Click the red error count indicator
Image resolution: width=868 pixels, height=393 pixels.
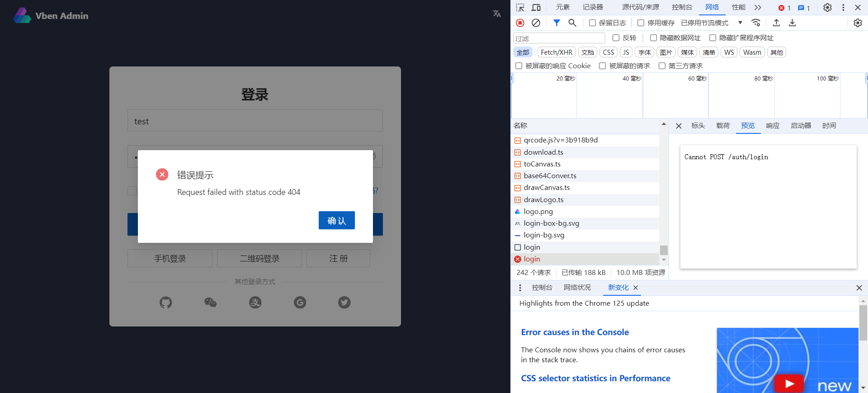(784, 8)
